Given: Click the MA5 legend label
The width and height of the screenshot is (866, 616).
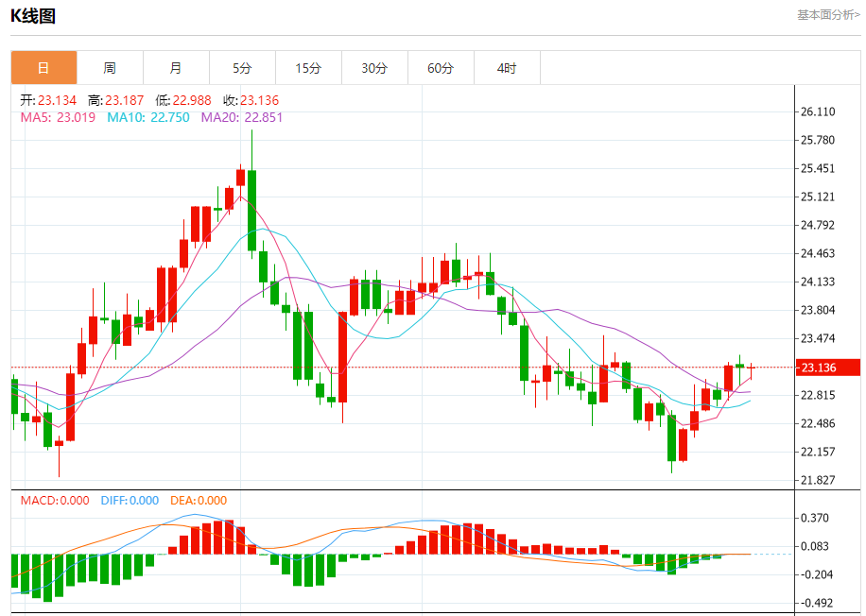Looking at the screenshot, I should (x=58, y=117).
